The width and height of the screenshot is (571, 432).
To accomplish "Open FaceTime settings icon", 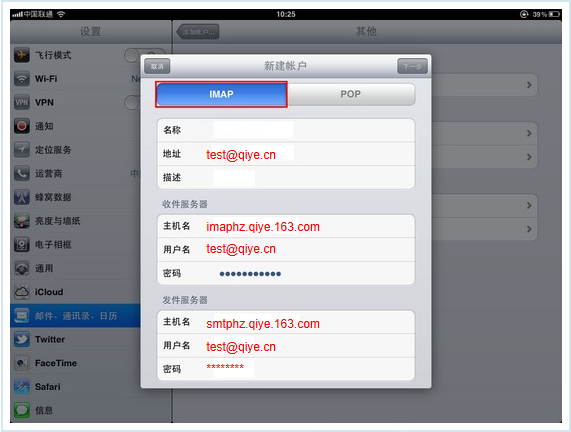I will (x=22, y=363).
